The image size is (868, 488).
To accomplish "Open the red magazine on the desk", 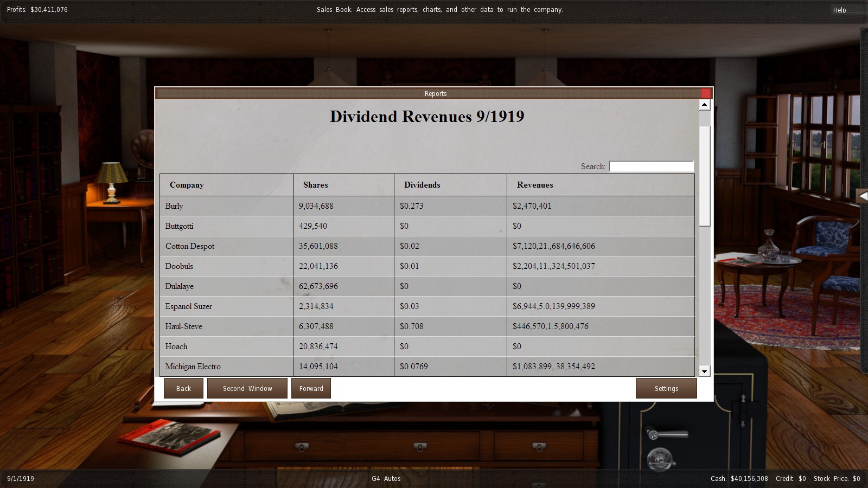I will (169, 437).
